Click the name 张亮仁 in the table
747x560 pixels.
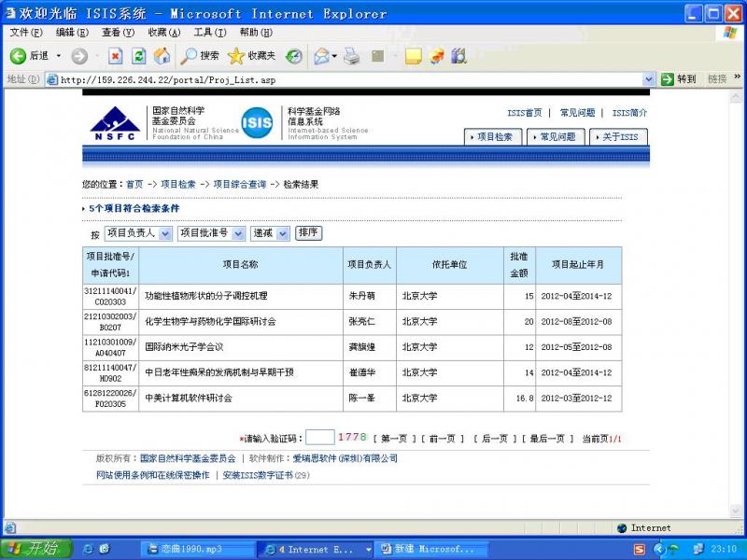tap(361, 321)
